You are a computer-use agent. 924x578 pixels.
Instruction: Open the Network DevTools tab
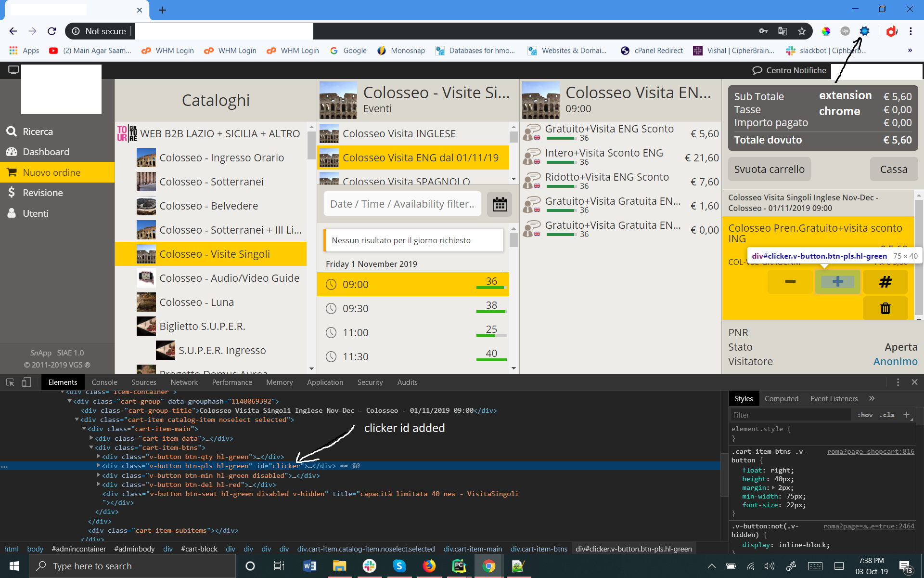point(184,382)
